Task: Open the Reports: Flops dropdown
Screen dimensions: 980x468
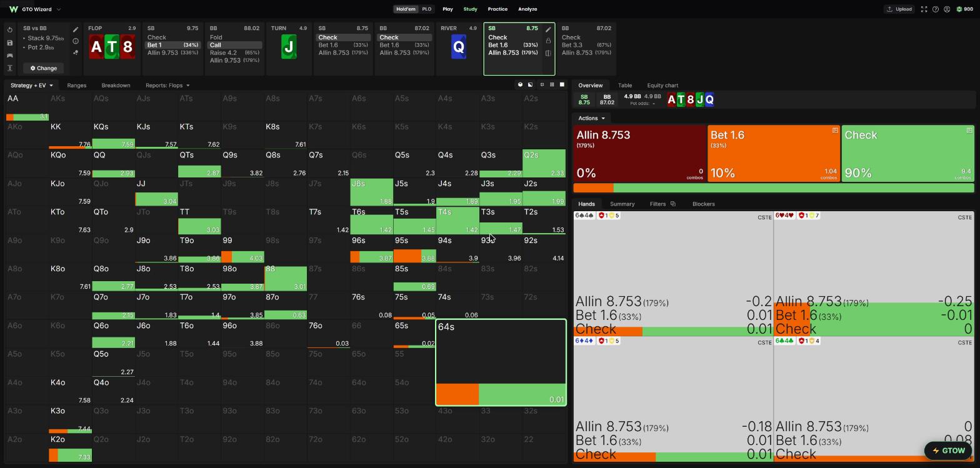Action: (167, 85)
